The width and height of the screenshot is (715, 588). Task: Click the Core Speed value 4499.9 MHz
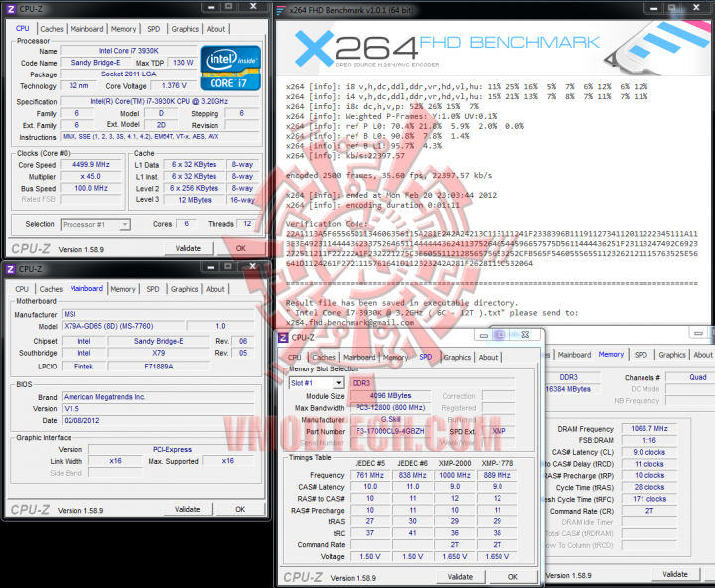click(91, 165)
